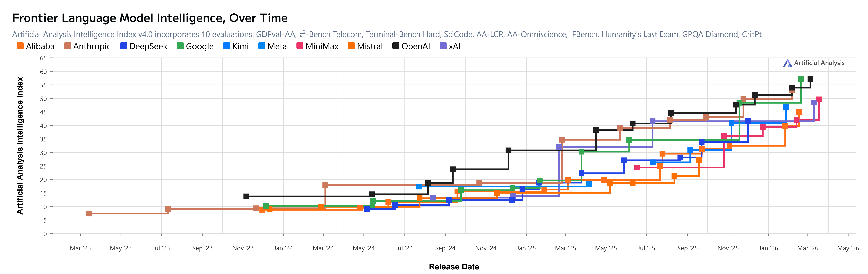Click the latest purple xAI data point
Screen dimensions: 868x274
813,102
